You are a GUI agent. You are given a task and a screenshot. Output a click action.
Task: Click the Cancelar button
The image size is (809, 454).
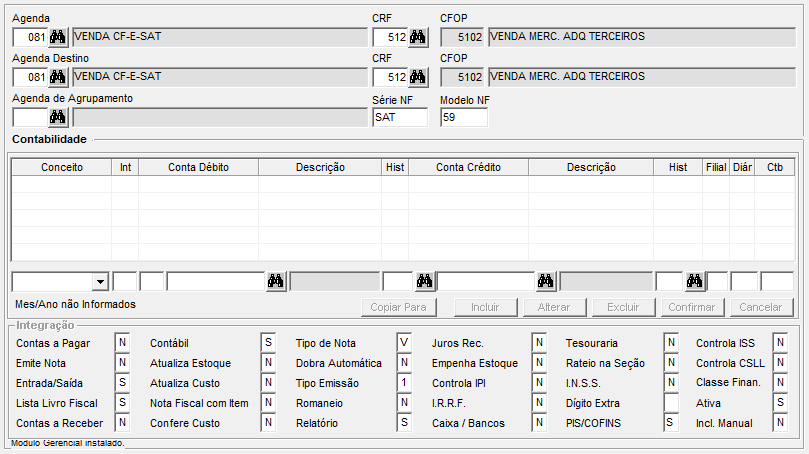pyautogui.click(x=760, y=307)
